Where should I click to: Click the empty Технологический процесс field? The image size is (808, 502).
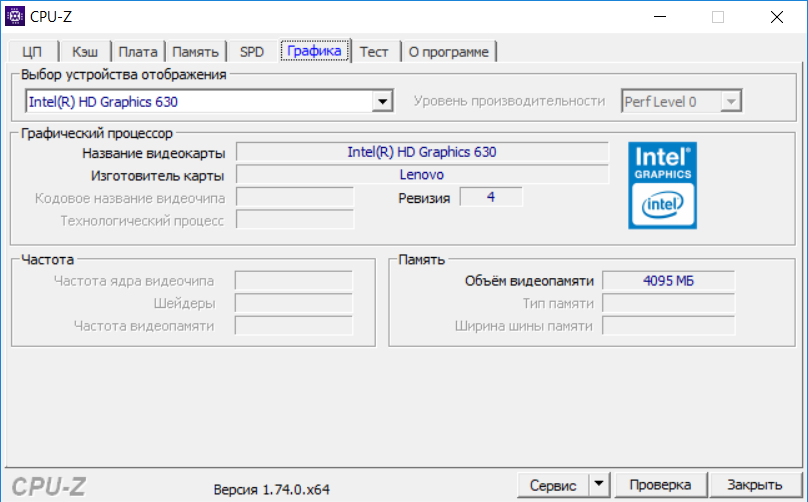tap(295, 220)
